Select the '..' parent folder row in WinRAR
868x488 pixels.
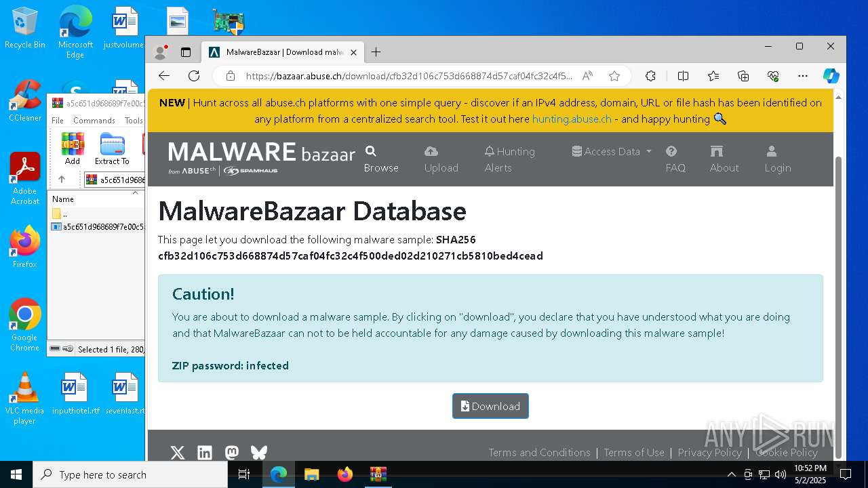97,214
